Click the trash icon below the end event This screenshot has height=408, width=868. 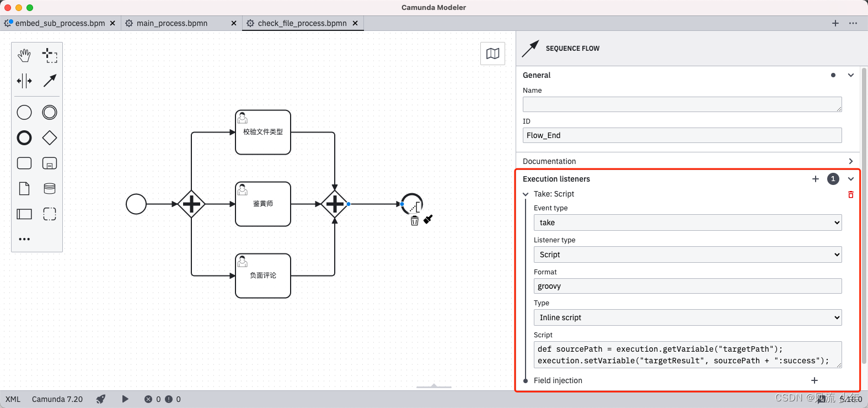[x=415, y=221]
